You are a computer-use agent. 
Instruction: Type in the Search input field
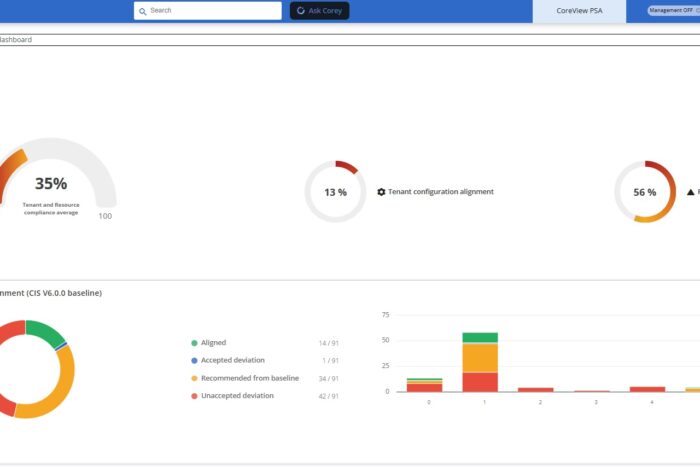[212, 11]
